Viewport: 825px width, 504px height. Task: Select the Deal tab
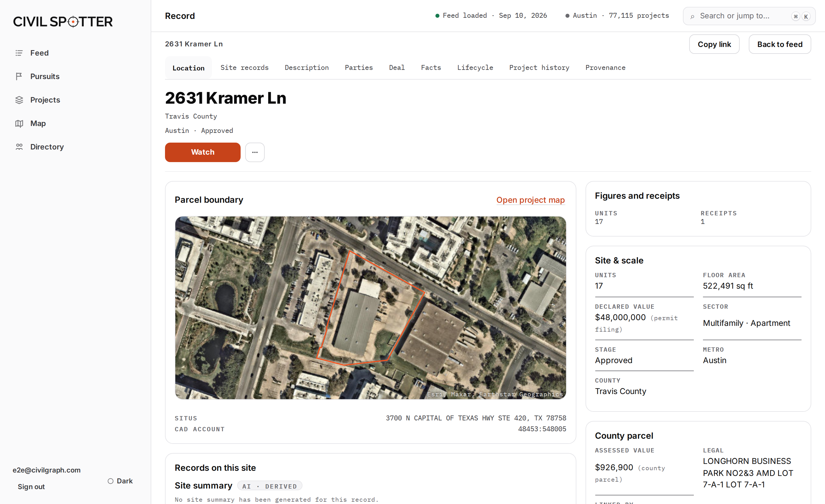397,68
